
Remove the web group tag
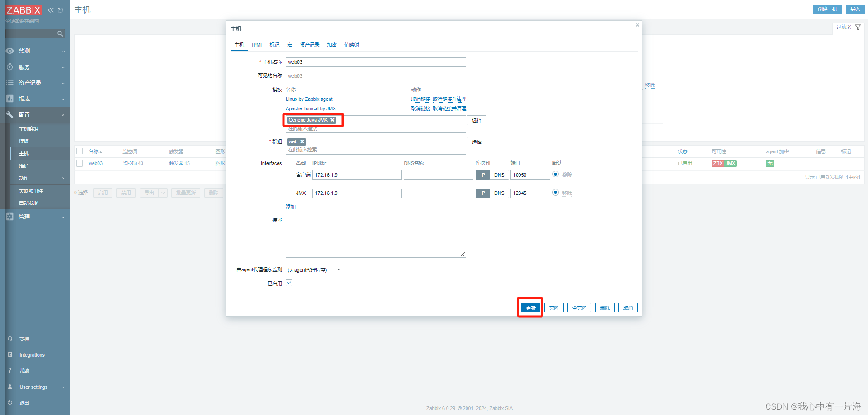coord(302,141)
